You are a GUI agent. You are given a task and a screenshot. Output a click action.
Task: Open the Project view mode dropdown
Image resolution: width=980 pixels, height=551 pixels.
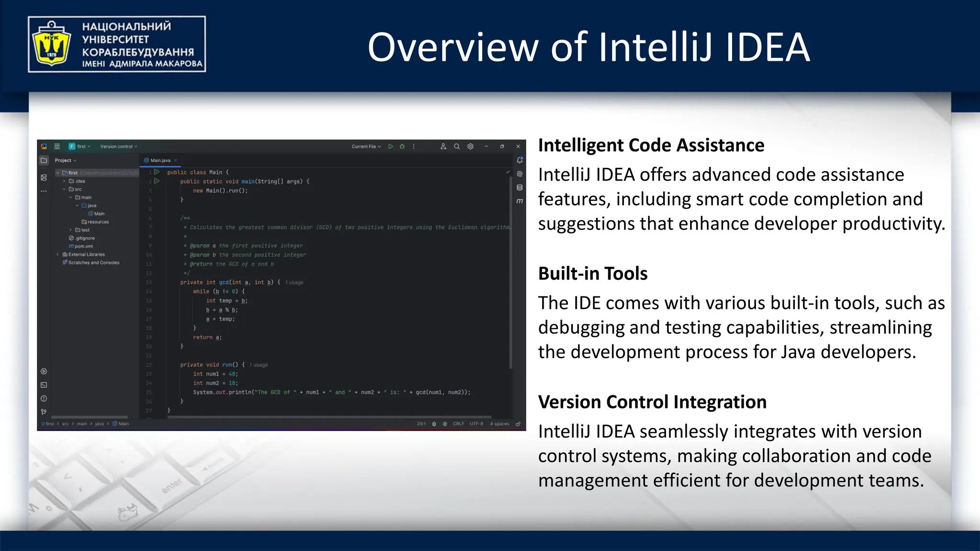click(66, 160)
